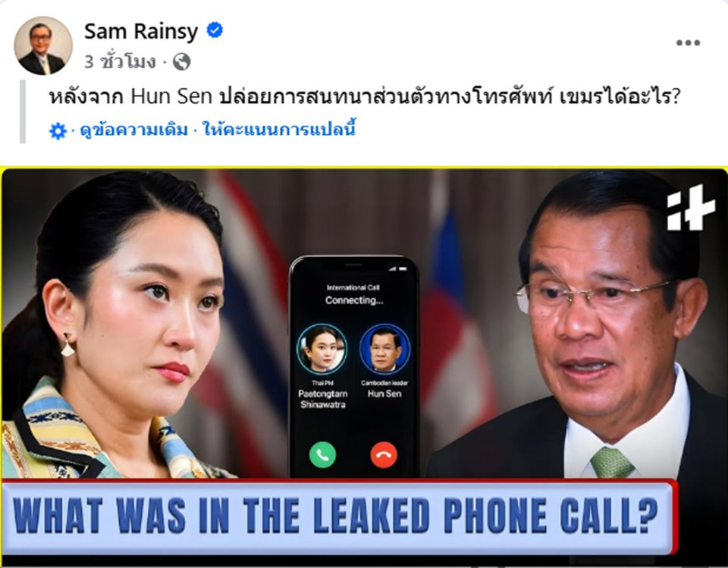Screen dimensions: 728x568
Task: Click the globe public audience icon
Action: coord(181,61)
